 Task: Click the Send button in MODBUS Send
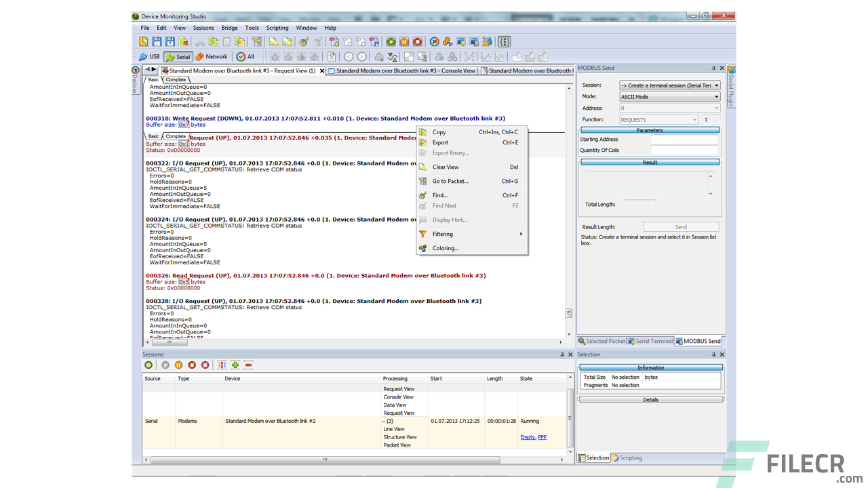coord(681,227)
